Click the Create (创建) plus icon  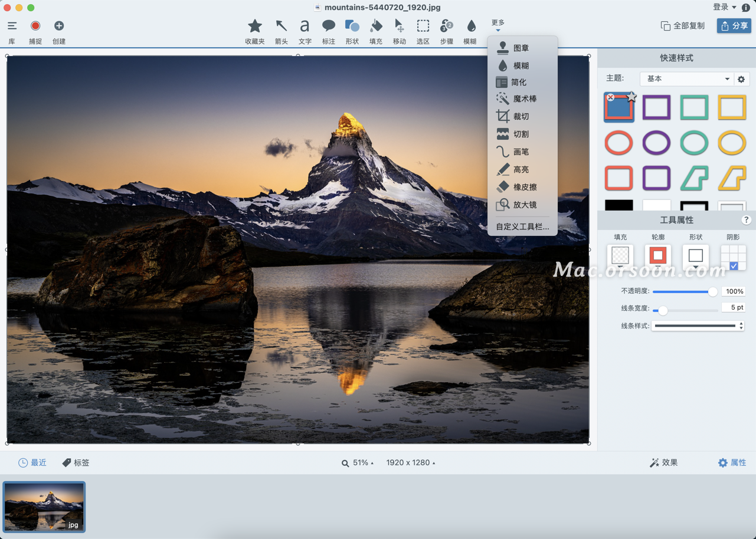click(x=59, y=26)
